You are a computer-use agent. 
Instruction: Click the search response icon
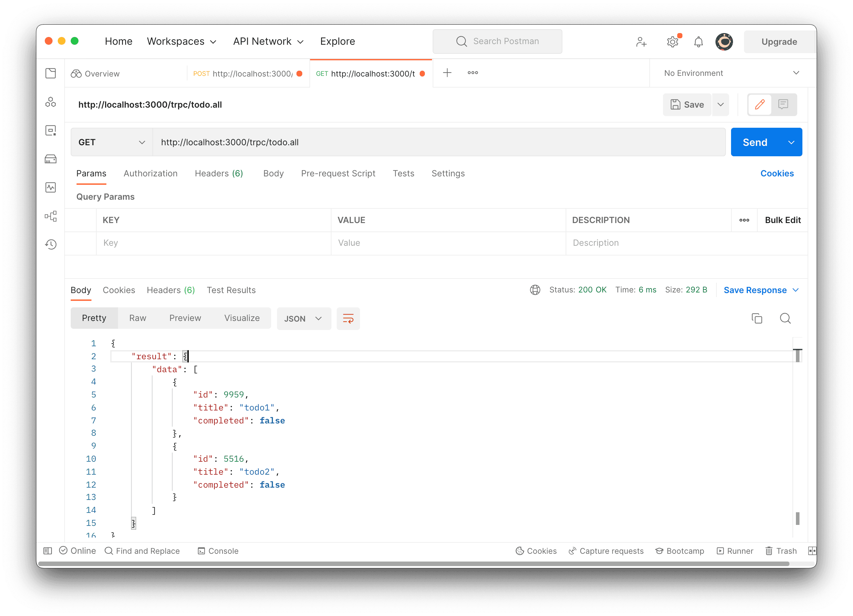[x=786, y=319]
